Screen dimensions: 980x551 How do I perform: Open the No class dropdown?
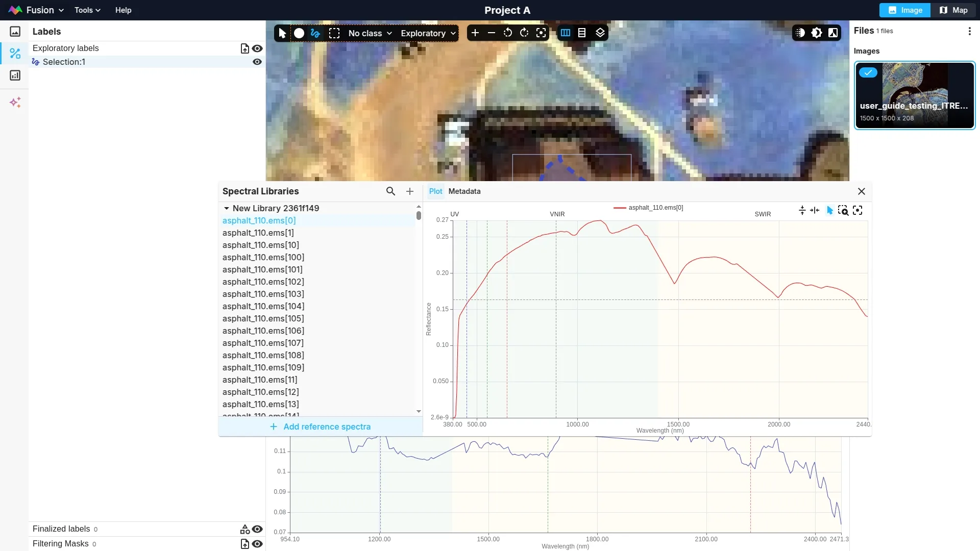pyautogui.click(x=370, y=33)
